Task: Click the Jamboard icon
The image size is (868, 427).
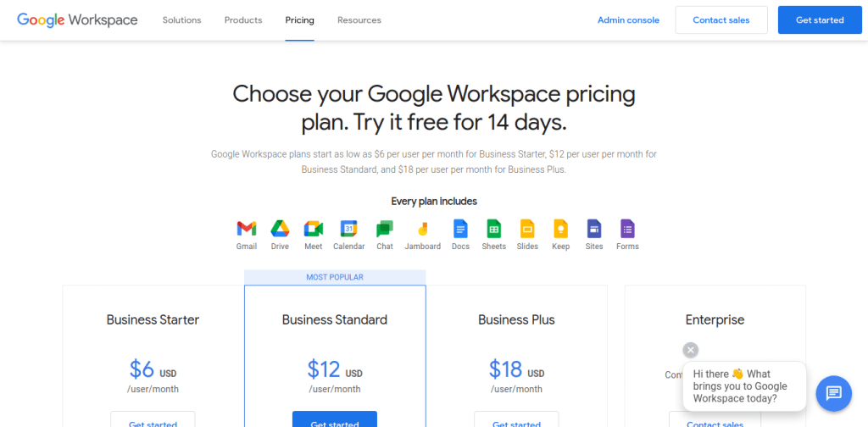Action: pyautogui.click(x=422, y=229)
